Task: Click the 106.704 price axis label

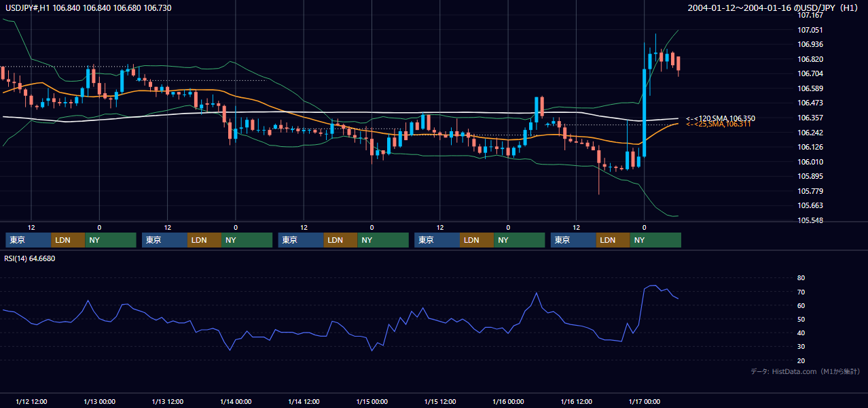Action: tap(810, 73)
